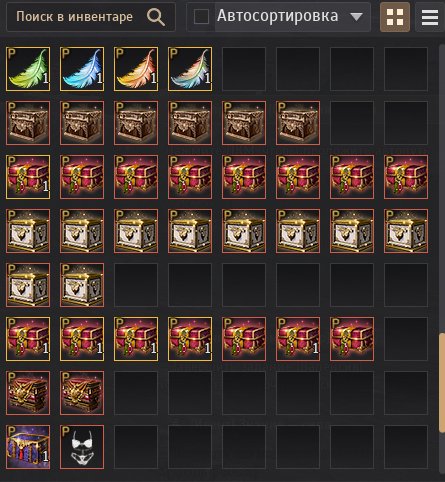Click the empty slot next to the mask

(x=136, y=447)
